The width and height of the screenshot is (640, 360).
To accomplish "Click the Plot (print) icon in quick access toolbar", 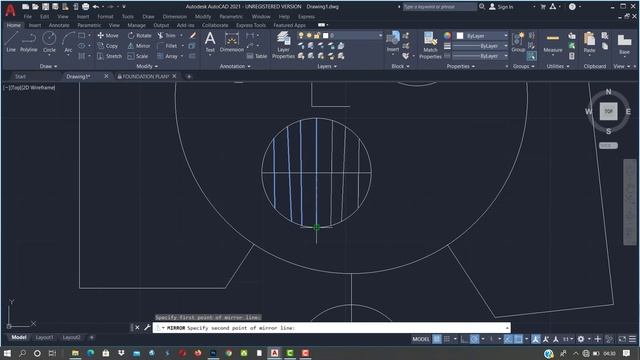I will tap(86, 7).
